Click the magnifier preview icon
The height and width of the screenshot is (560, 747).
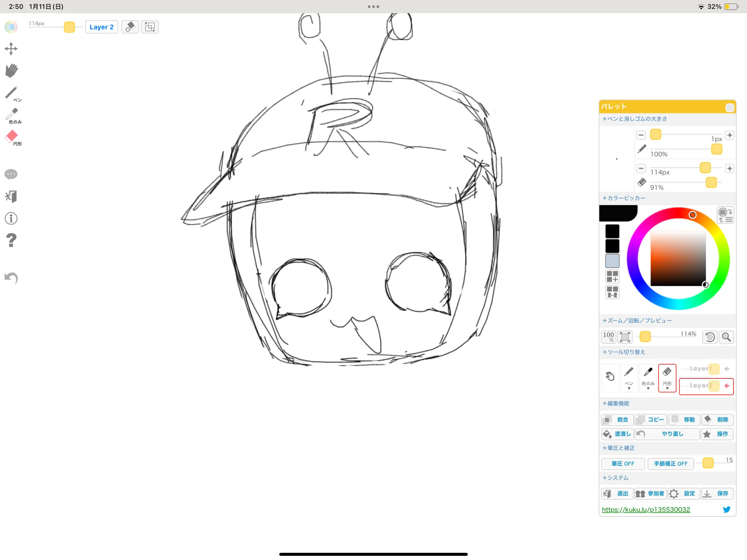726,337
